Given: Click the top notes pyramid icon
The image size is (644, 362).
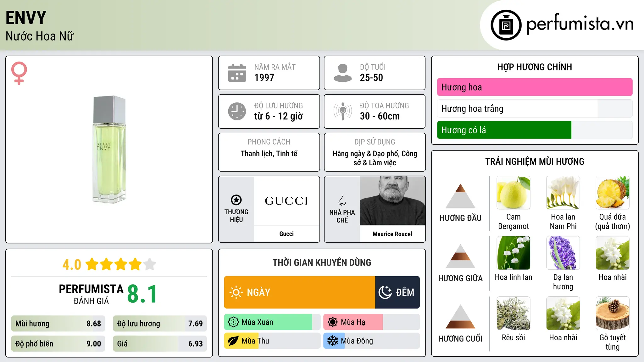Looking at the screenshot, I should 460,196.
